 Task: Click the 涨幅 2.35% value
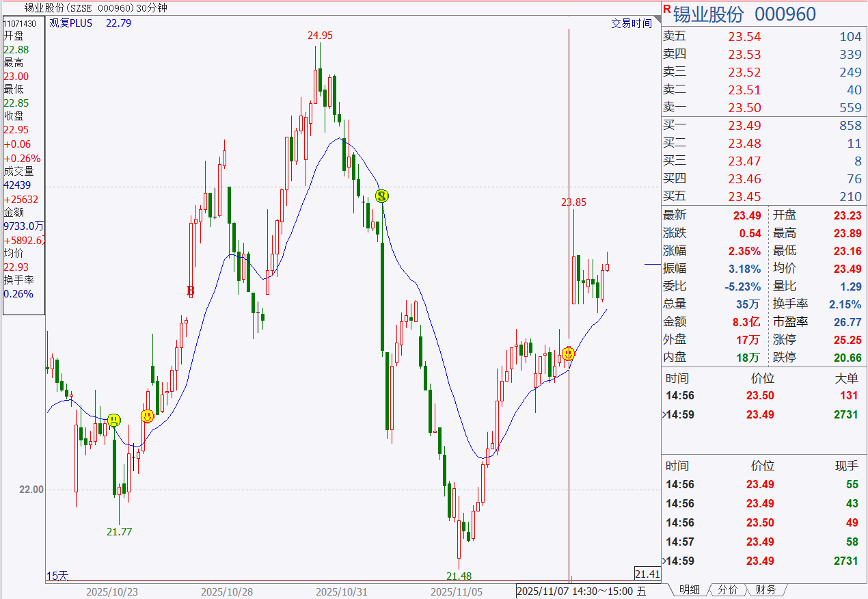pyautogui.click(x=745, y=251)
